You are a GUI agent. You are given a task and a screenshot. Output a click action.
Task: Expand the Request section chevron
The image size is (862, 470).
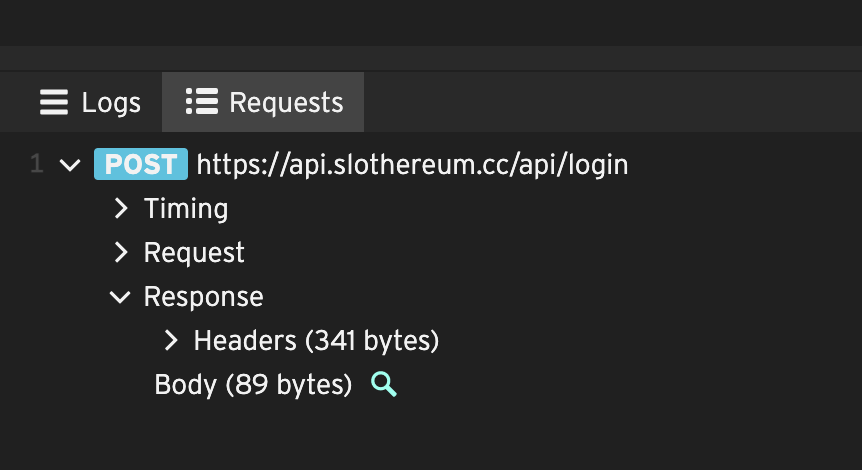coord(121,252)
